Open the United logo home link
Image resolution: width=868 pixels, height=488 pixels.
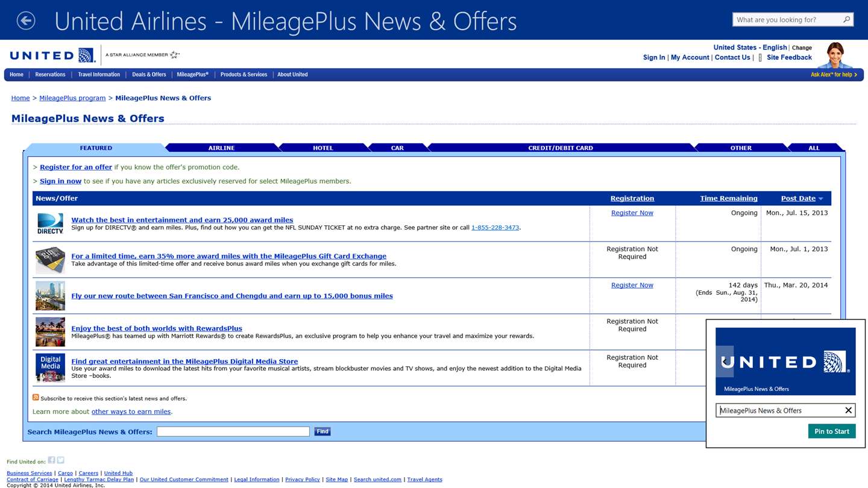click(52, 55)
